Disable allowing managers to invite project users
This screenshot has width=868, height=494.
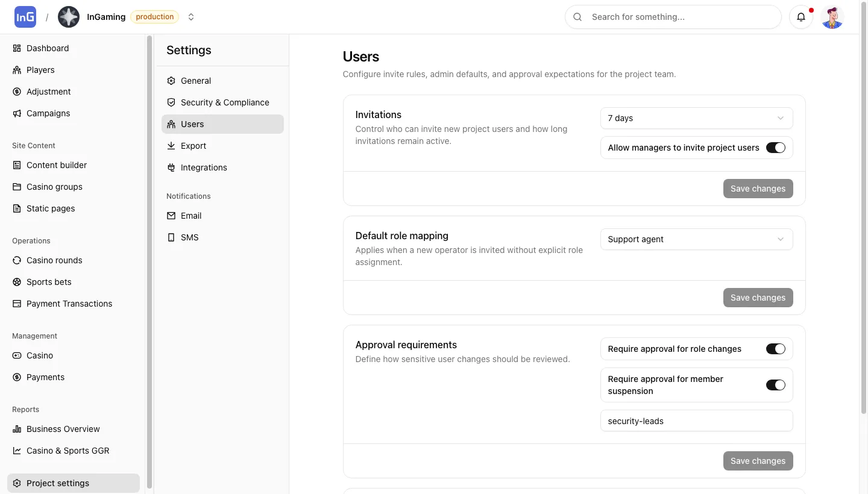[x=776, y=148]
